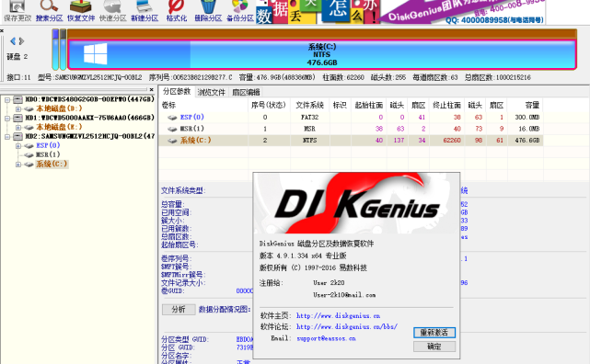590x364 pixels.
Task: Go to previous disk with left arrow
Action: [13, 41]
